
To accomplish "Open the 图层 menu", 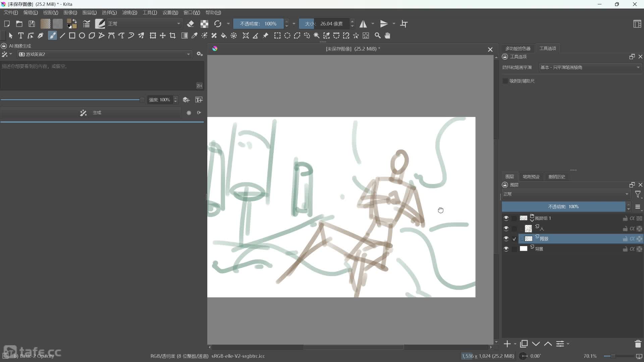I will 89,12.
